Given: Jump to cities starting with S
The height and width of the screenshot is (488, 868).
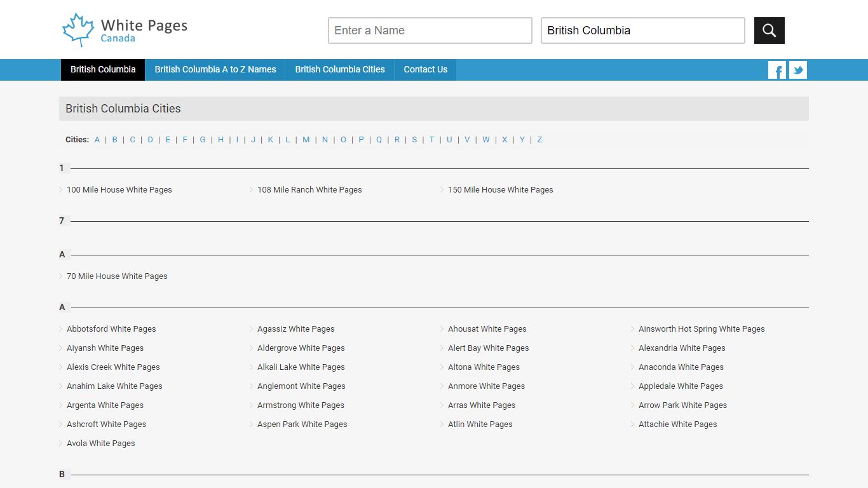Looking at the screenshot, I should 414,140.
